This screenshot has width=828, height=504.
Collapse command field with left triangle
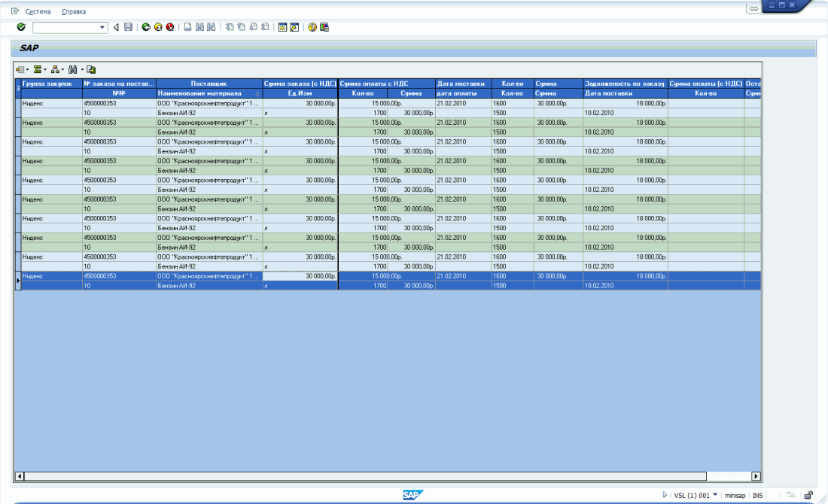[x=116, y=27]
